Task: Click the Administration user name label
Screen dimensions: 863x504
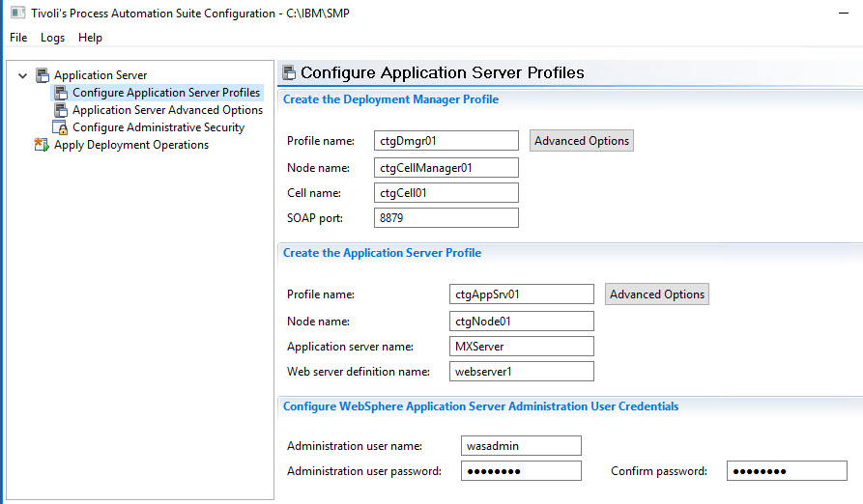Action: 355,446
